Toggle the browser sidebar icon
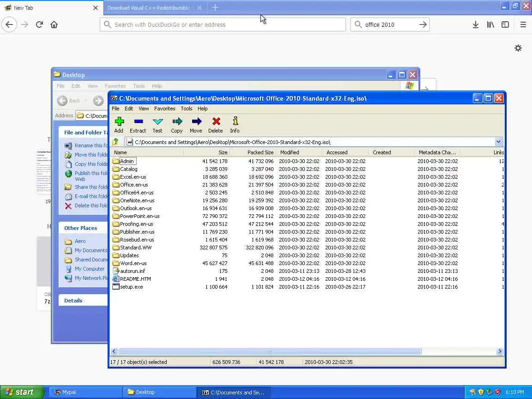Viewport: 532px width, 399px height. pyautogui.click(x=505, y=24)
